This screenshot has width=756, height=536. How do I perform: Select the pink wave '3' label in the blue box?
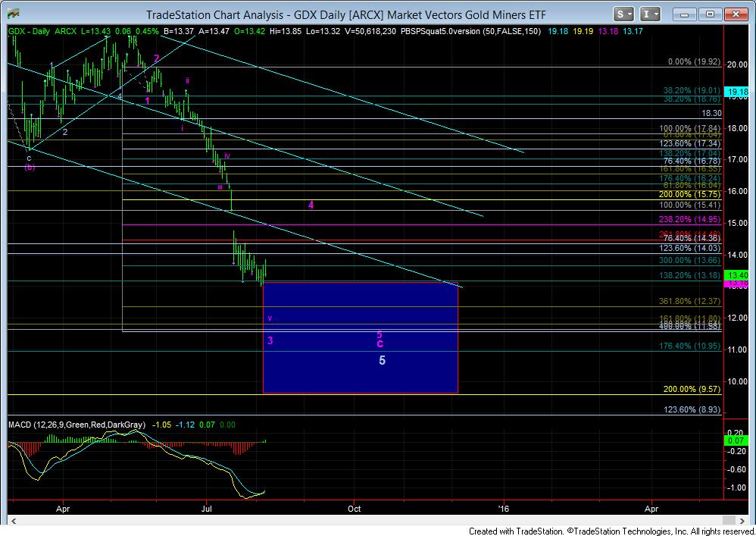[x=270, y=340]
